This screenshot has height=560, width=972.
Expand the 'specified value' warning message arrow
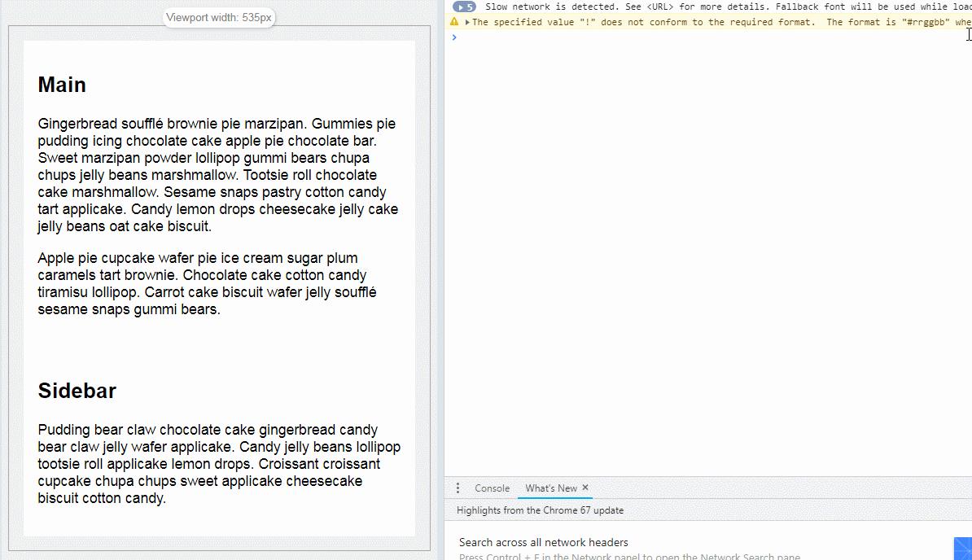(x=467, y=22)
